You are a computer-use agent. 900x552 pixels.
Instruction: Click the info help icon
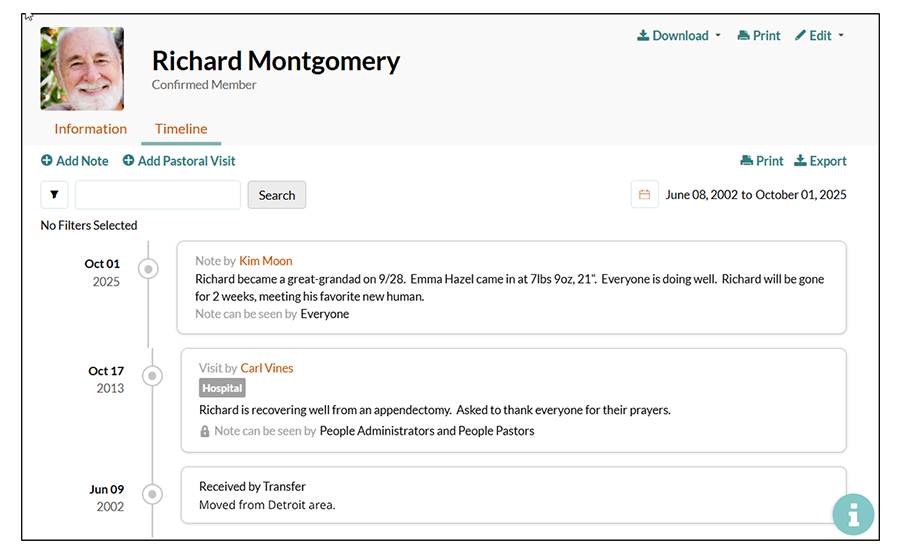click(853, 515)
